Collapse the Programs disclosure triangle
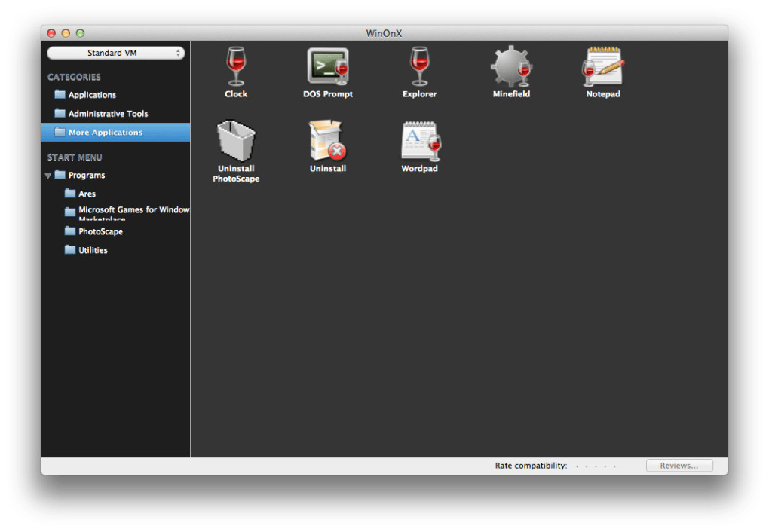This screenshot has width=769, height=532. (x=48, y=175)
